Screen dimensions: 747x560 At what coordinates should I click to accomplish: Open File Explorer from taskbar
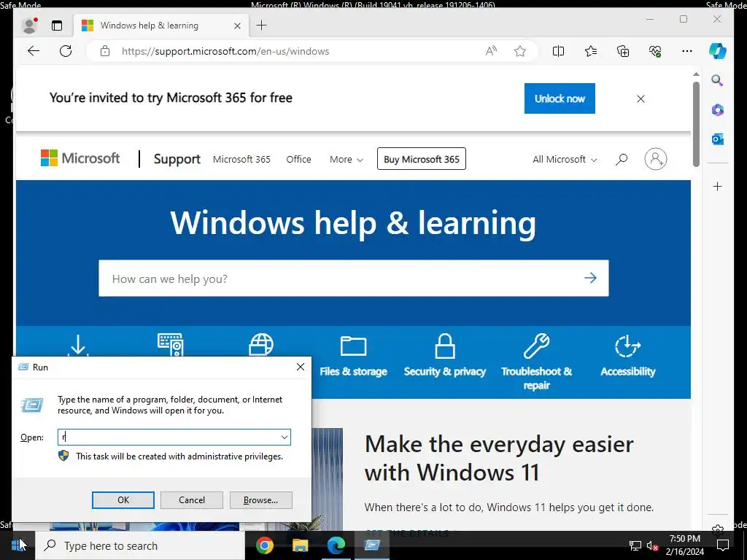300,545
